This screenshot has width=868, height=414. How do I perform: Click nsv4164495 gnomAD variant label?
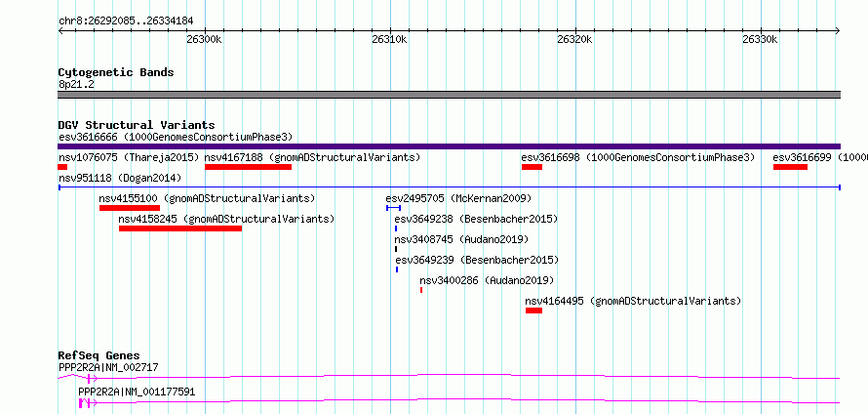point(633,301)
